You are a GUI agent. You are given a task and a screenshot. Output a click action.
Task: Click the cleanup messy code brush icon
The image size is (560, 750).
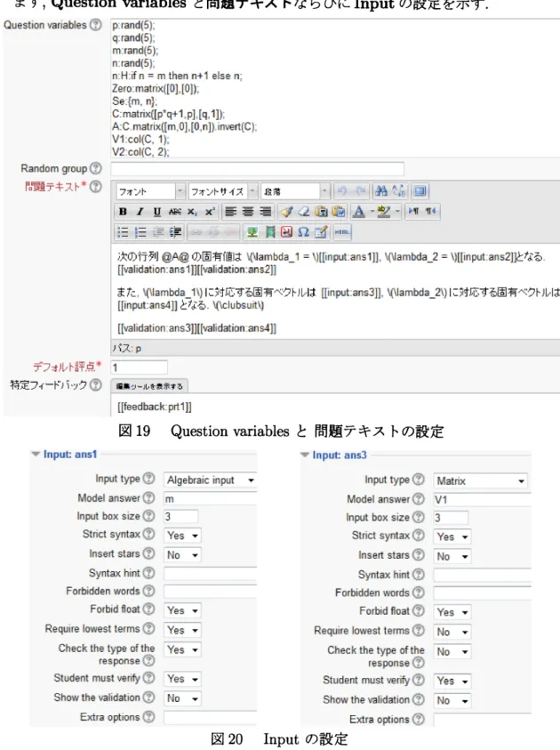(x=287, y=212)
